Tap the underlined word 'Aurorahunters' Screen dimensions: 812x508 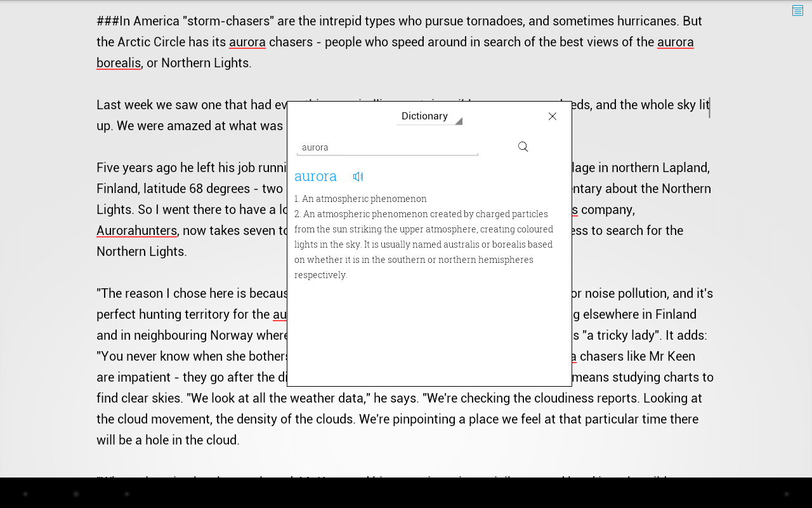[x=136, y=231]
